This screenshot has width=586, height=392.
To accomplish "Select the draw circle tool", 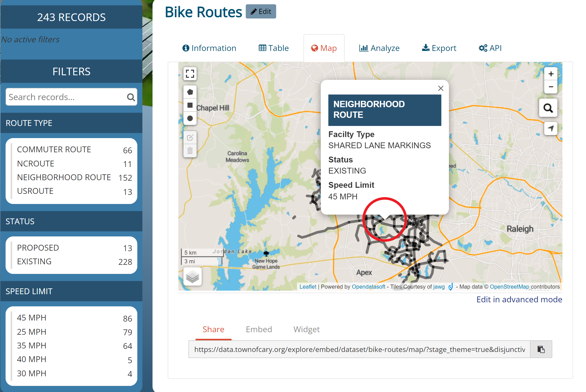I will click(190, 118).
